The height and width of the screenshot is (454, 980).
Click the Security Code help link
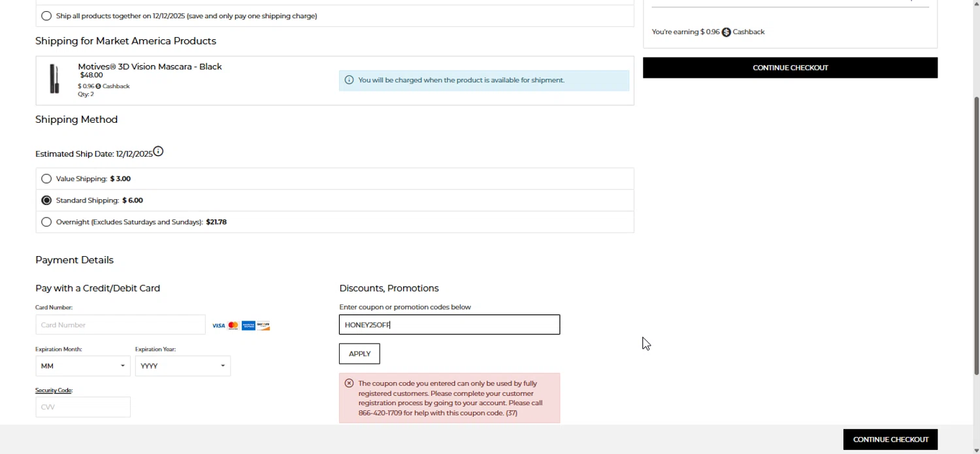click(54, 391)
